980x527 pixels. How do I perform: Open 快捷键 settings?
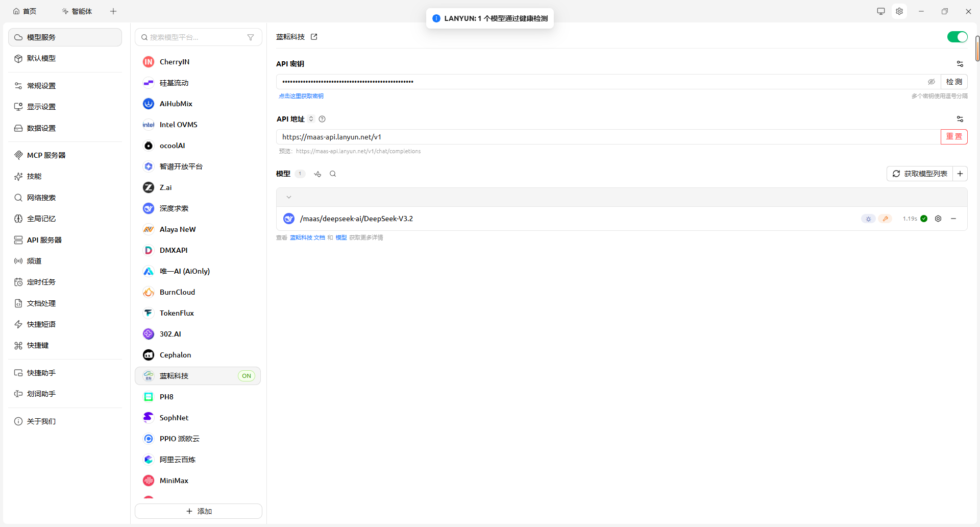pos(65,345)
